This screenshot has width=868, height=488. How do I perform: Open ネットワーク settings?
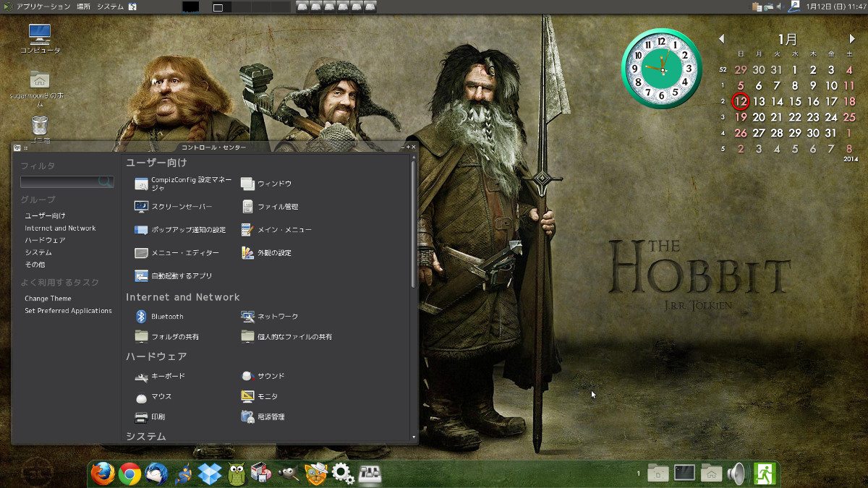270,317
